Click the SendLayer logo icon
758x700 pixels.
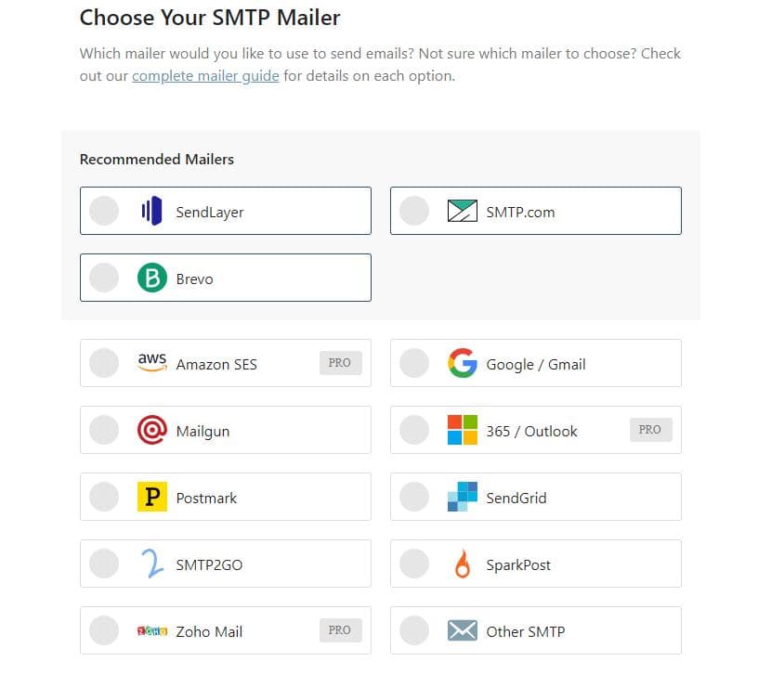[x=153, y=210]
